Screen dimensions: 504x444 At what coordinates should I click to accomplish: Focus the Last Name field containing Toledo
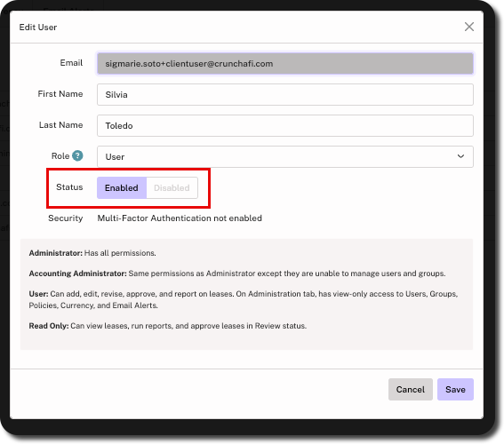coord(285,125)
